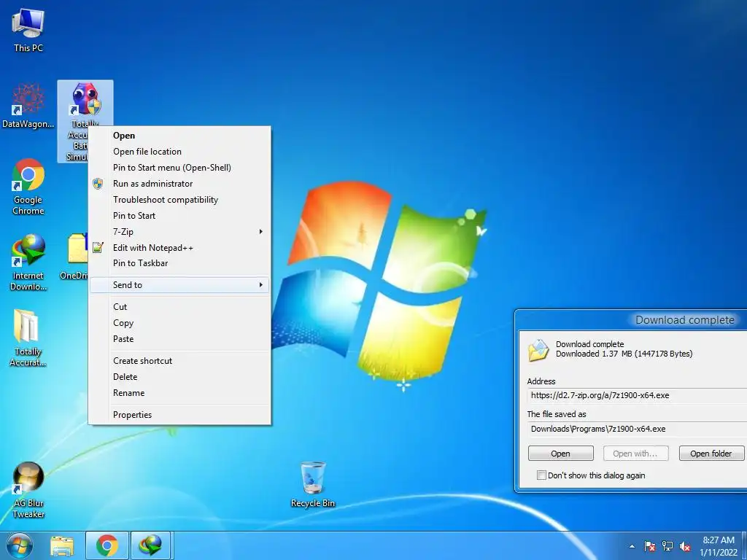The width and height of the screenshot is (747, 560).
Task: Choose Properties in the context menu
Action: [179, 415]
